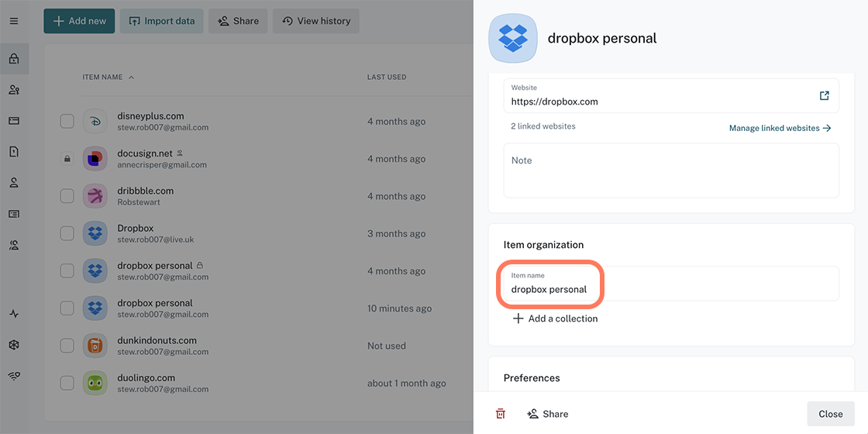Sort by Item Name column arrow
Screen dimensions: 868x434
[131, 77]
